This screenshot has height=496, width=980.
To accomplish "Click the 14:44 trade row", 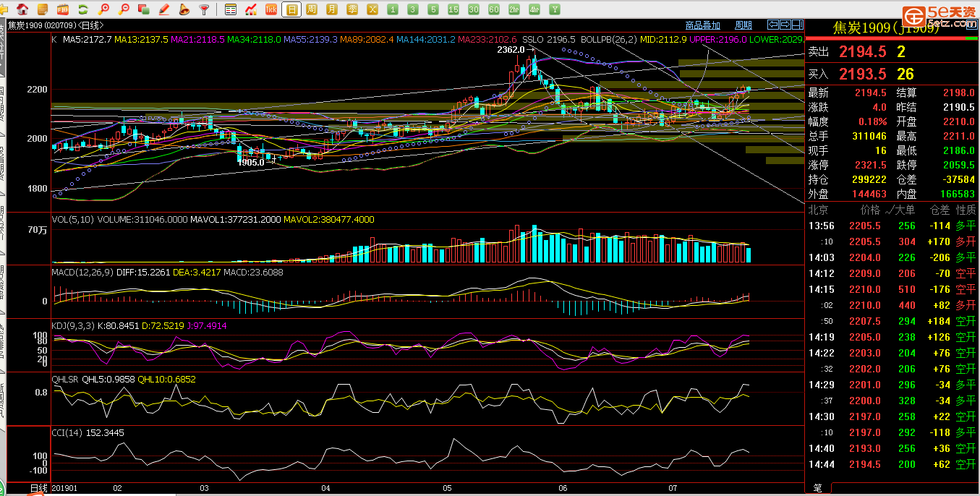I will pyautogui.click(x=891, y=464).
